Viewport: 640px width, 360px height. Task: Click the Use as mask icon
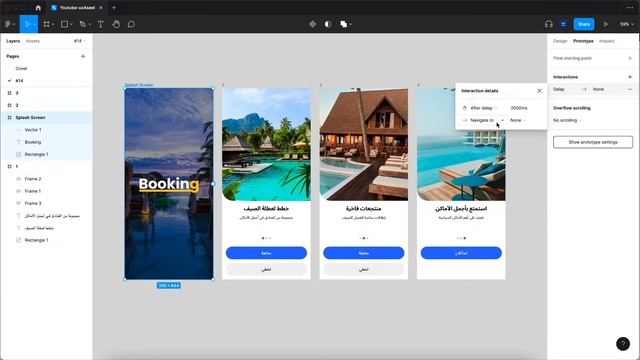click(328, 24)
